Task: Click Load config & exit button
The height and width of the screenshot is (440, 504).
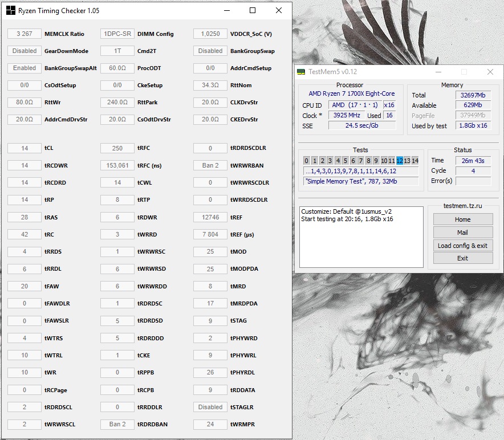Action: 463,246
